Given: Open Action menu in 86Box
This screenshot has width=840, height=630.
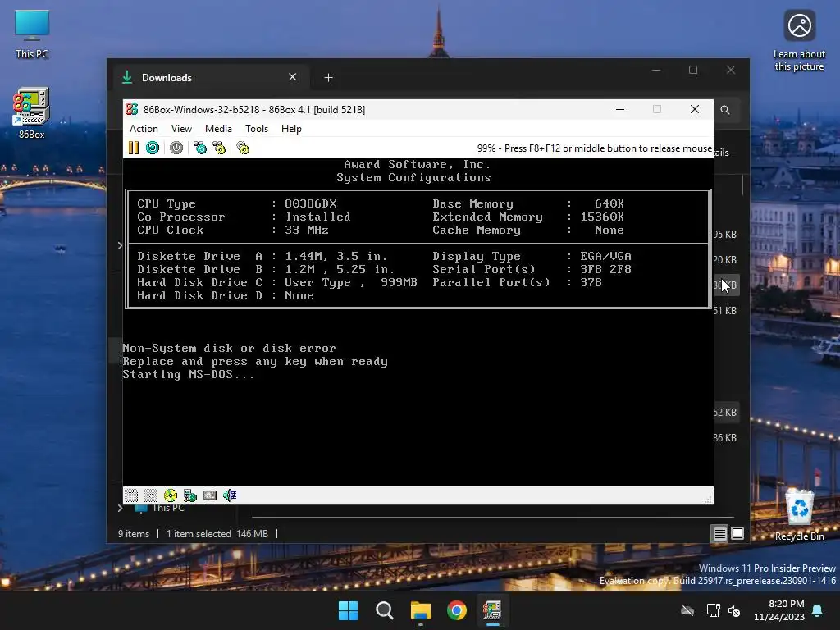Looking at the screenshot, I should pos(144,129).
